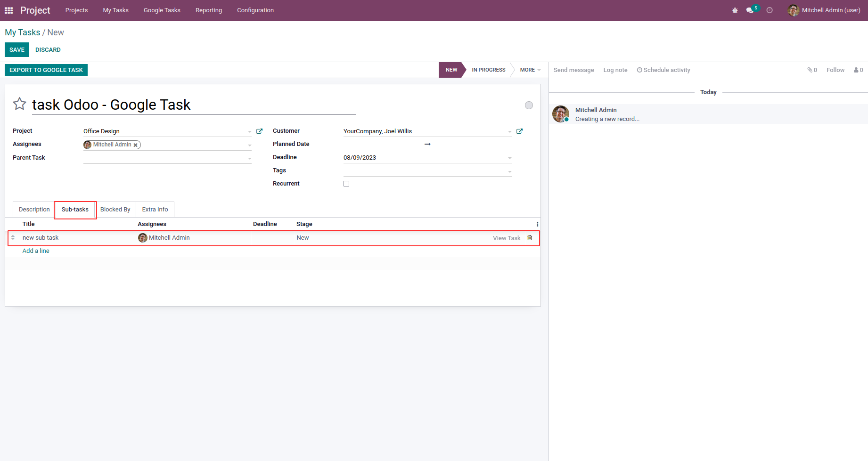Open the Google Tasks menu
Image resolution: width=868 pixels, height=461 pixels.
(162, 10)
